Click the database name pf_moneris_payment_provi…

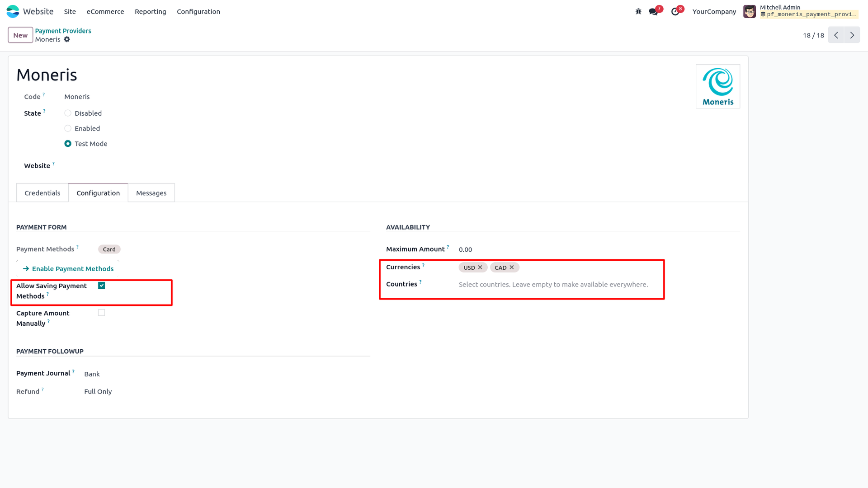click(809, 14)
